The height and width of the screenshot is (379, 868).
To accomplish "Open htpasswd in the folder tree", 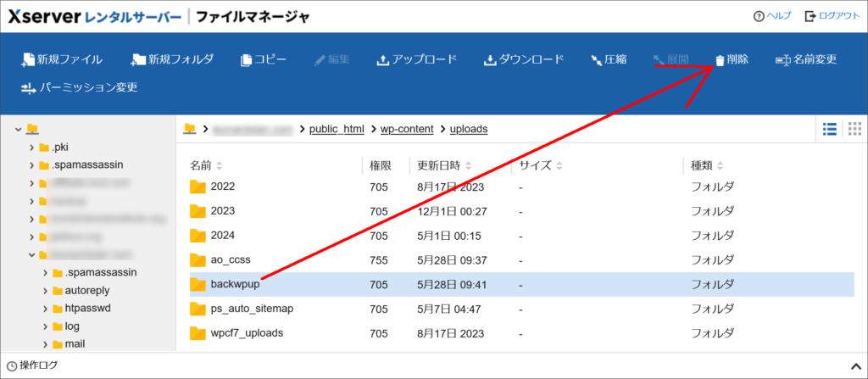I will (x=88, y=308).
